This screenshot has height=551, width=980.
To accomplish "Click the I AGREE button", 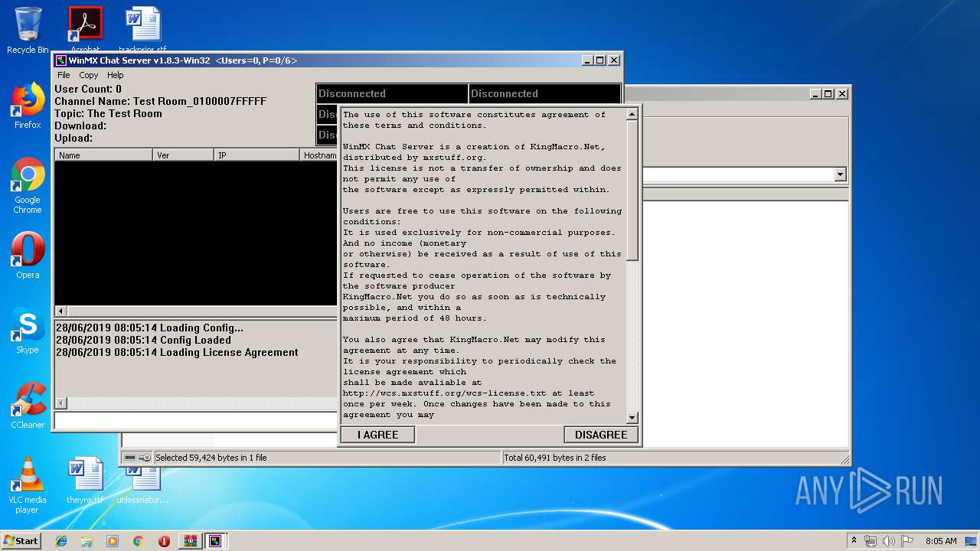I will click(377, 435).
